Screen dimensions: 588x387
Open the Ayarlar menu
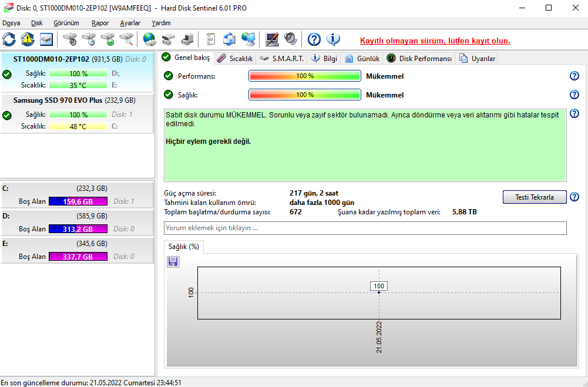pyautogui.click(x=130, y=23)
